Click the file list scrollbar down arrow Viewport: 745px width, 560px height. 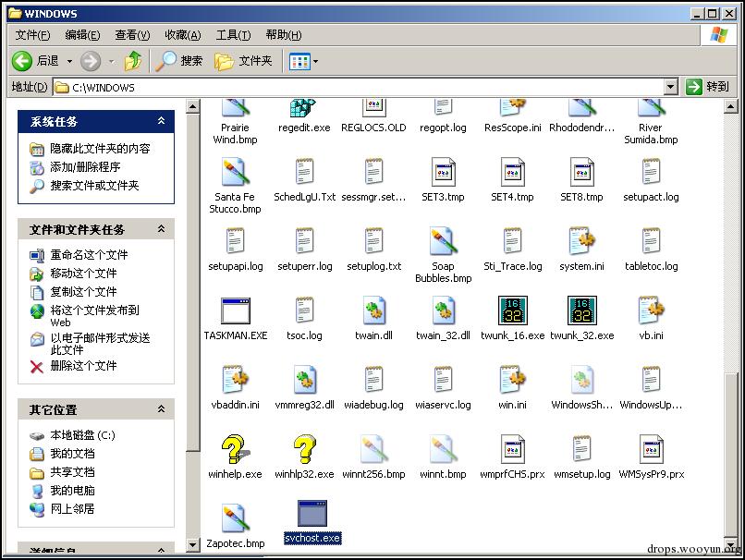pos(736,543)
